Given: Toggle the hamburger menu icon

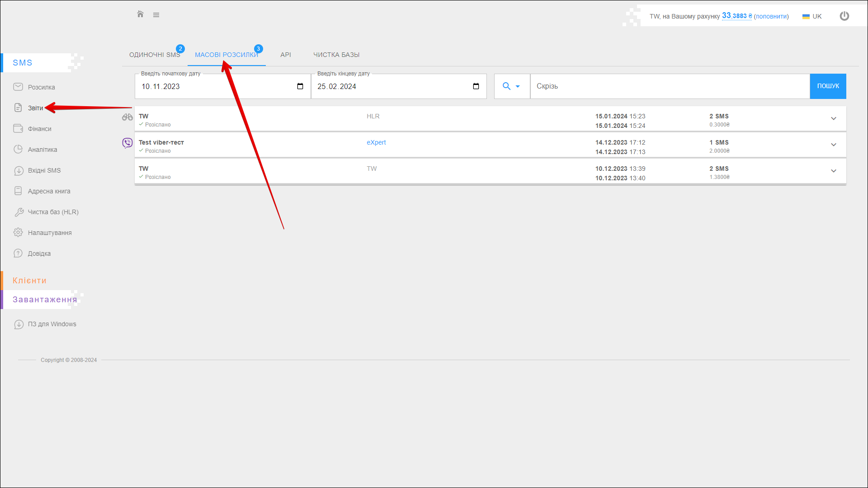Looking at the screenshot, I should [x=156, y=15].
